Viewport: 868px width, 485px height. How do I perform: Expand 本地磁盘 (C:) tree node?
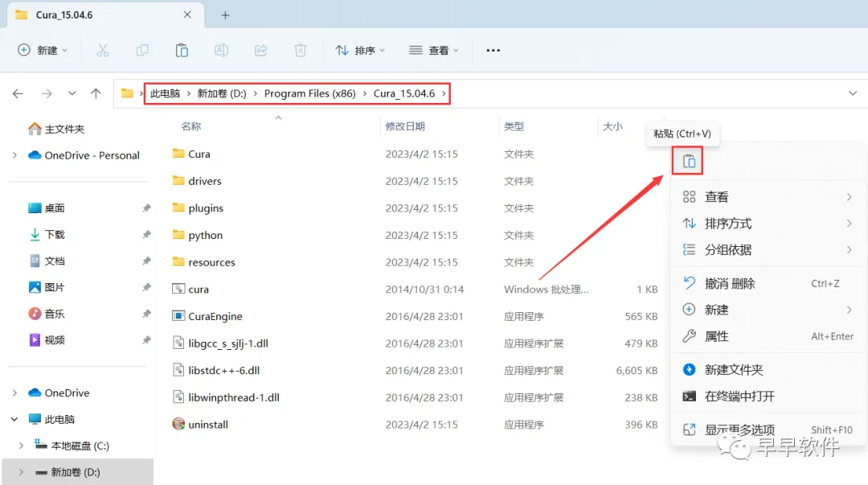pos(21,446)
